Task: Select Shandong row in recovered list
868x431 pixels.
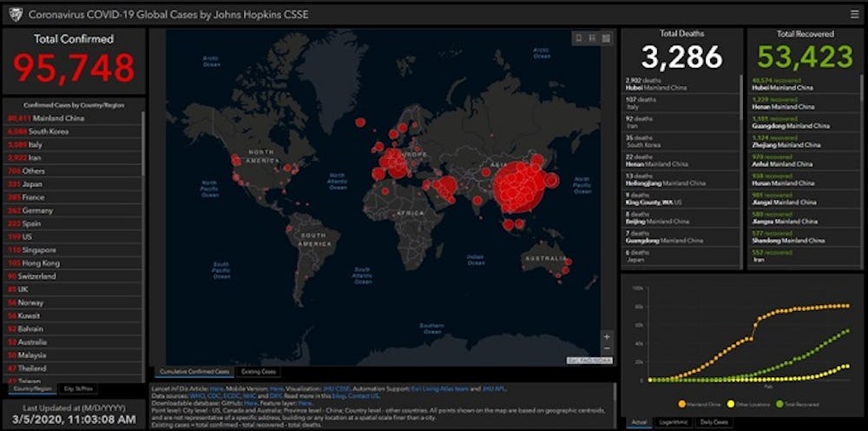Action: point(804,237)
